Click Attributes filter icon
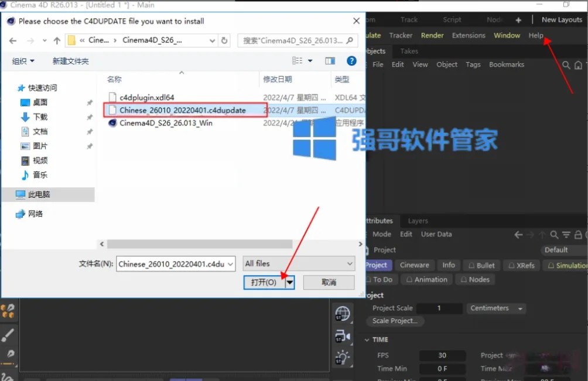Image resolution: width=588 pixels, height=381 pixels. pos(566,235)
